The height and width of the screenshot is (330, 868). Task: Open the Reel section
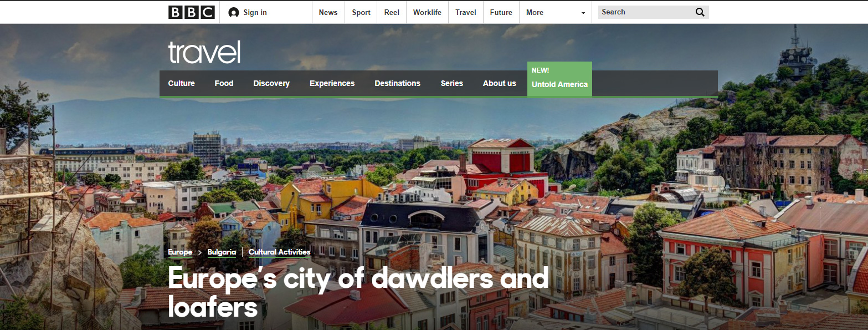coord(392,12)
